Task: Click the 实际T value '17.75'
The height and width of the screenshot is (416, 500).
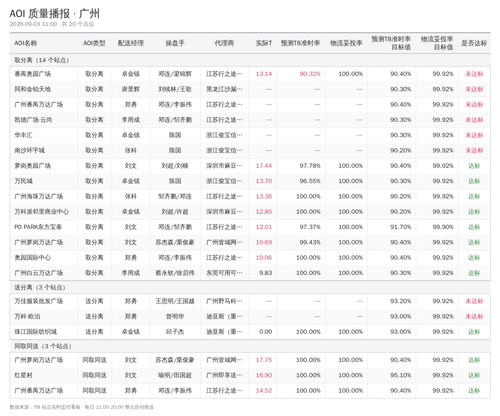Action: click(x=264, y=360)
